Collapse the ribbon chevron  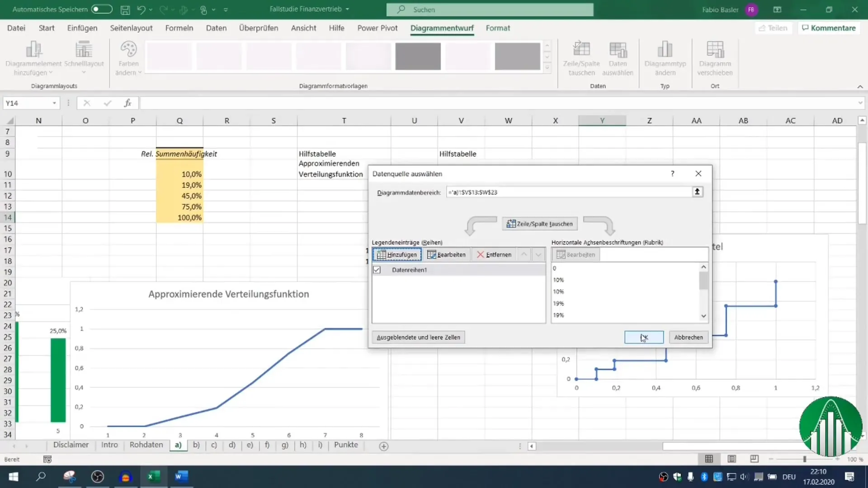click(x=860, y=86)
